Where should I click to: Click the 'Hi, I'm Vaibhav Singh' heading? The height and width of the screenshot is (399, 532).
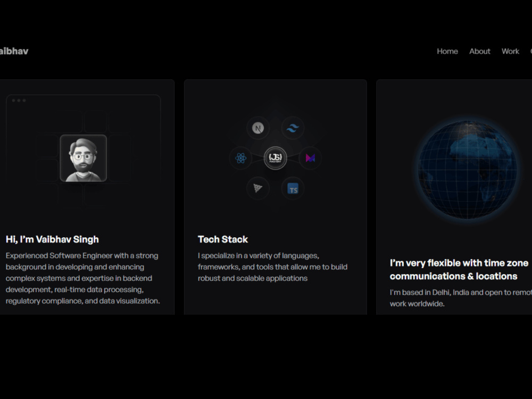pyautogui.click(x=52, y=239)
